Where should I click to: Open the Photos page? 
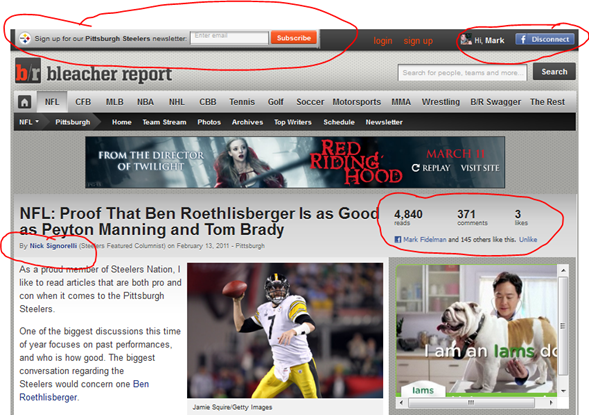point(209,122)
